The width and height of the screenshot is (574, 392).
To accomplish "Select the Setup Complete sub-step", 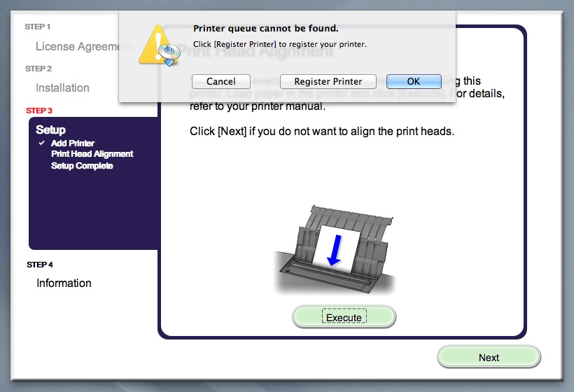I will [82, 166].
